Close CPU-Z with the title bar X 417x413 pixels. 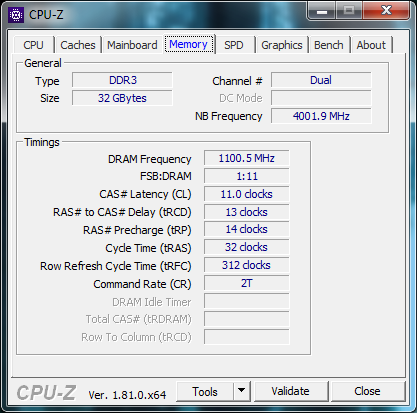click(x=386, y=11)
